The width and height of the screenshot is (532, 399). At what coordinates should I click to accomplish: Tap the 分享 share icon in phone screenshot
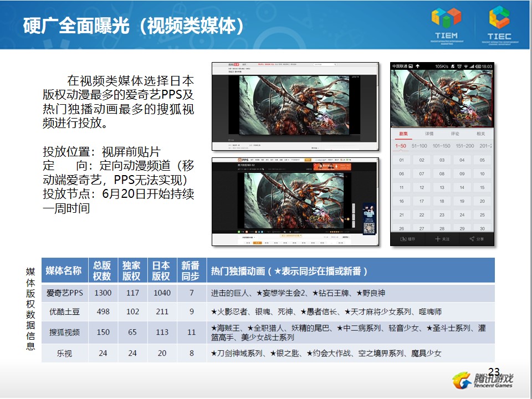coord(472,239)
